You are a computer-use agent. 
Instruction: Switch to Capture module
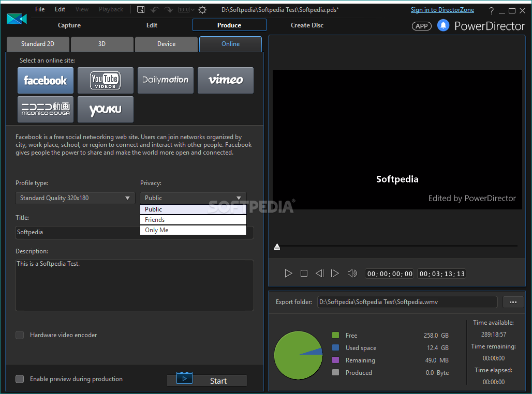pyautogui.click(x=69, y=25)
